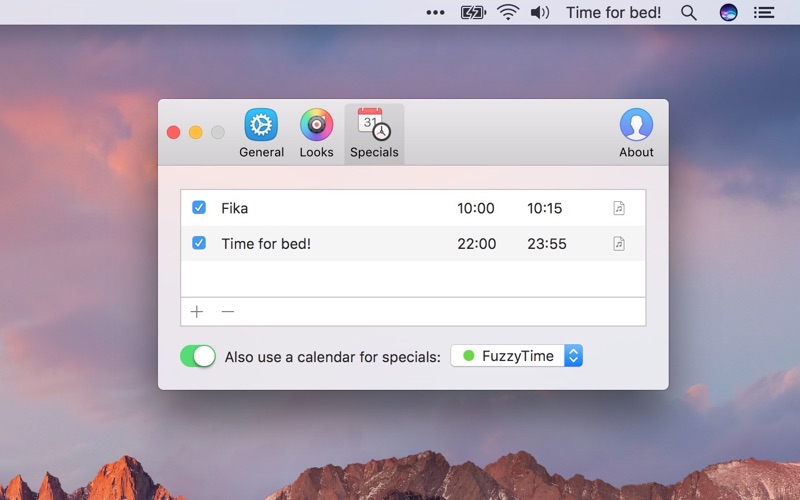Switch to the Looks pane

pyautogui.click(x=316, y=134)
